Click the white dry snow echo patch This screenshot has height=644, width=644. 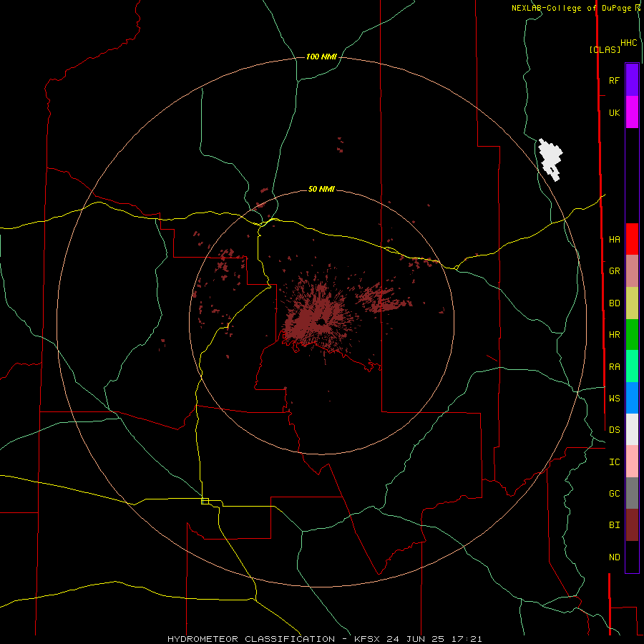tap(550, 160)
